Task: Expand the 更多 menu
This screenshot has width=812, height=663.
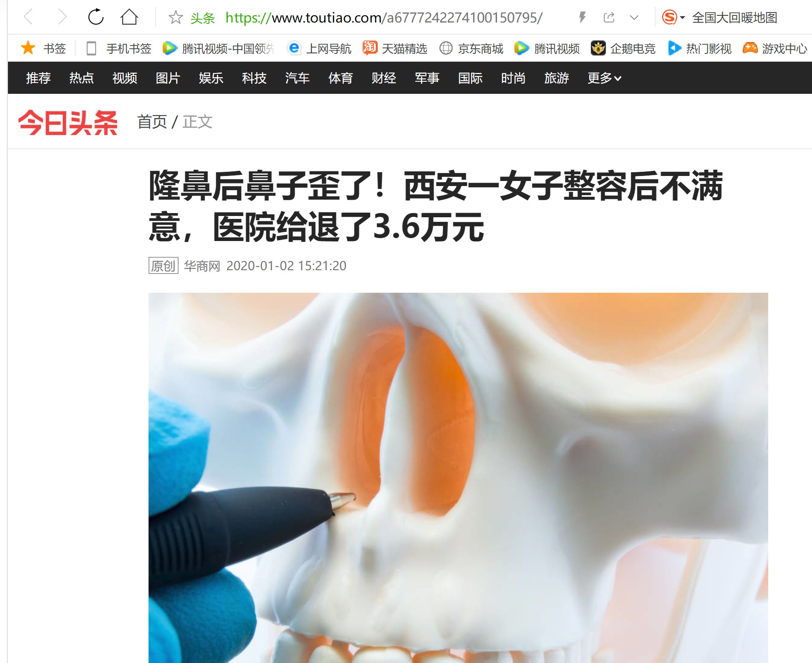Action: [604, 78]
